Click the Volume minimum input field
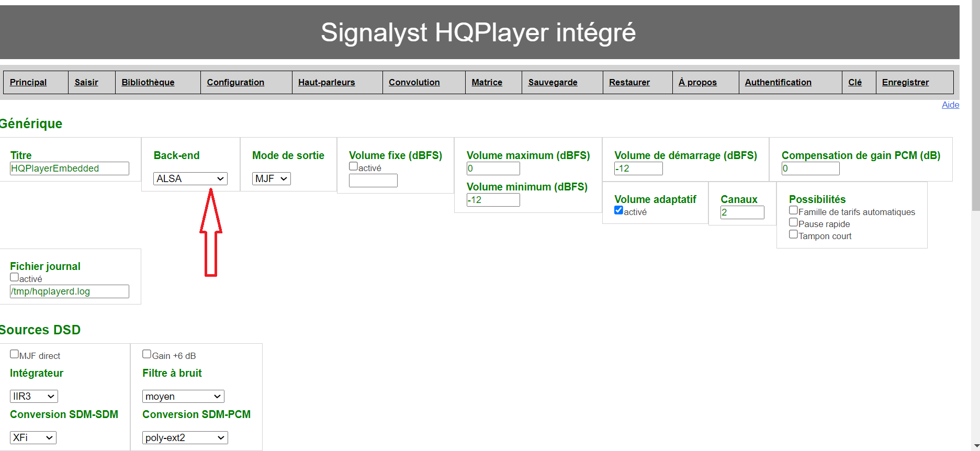 (x=493, y=200)
